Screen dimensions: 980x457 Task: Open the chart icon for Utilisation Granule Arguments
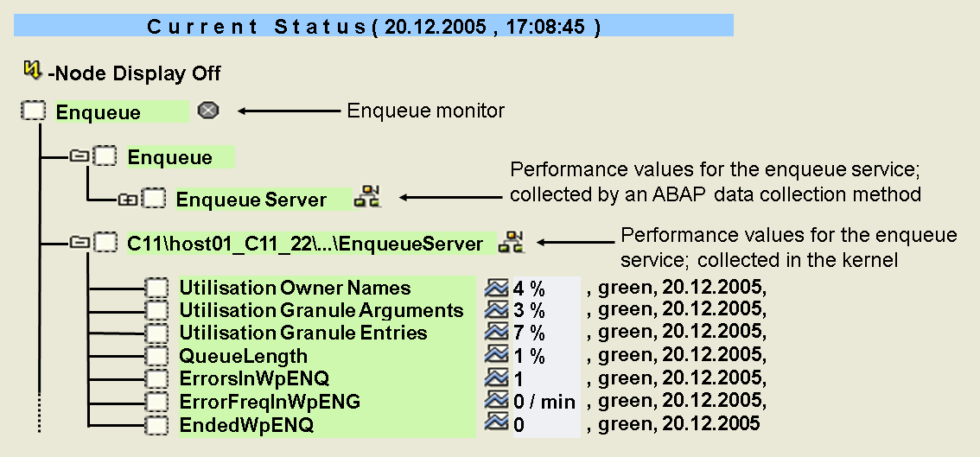(497, 309)
